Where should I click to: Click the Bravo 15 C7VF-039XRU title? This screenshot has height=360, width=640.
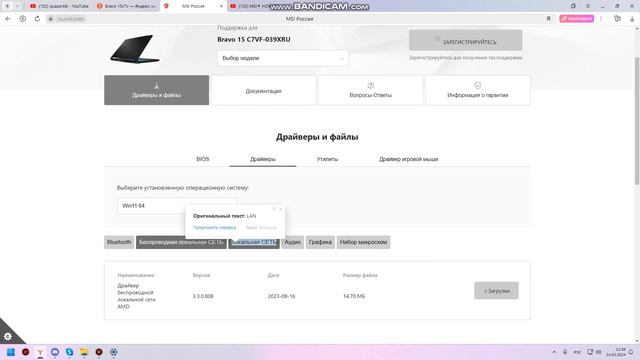pyautogui.click(x=253, y=40)
